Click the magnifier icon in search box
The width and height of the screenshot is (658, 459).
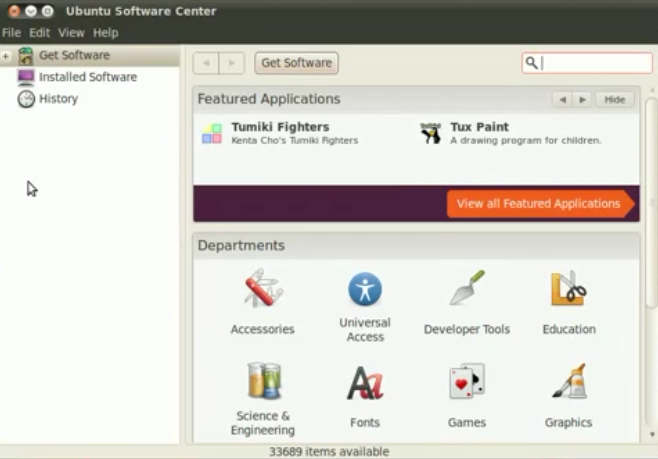(531, 63)
